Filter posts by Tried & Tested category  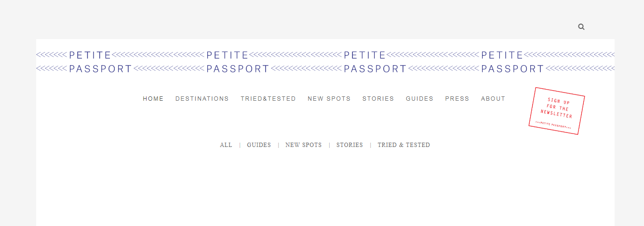[x=404, y=145]
